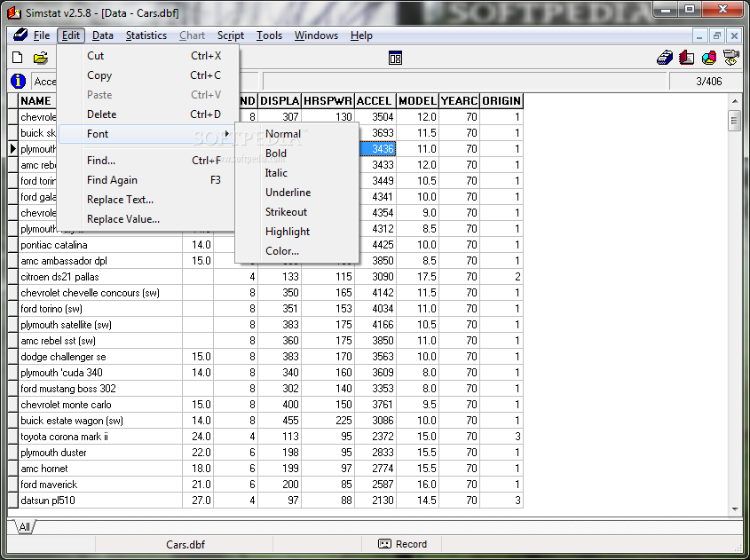Select Normal font style
Viewport: 750px width, 560px height.
tap(297, 134)
